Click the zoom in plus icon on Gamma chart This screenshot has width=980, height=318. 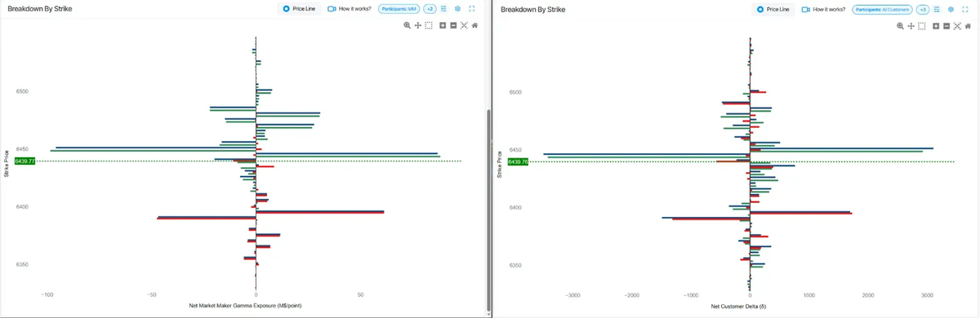point(443,25)
